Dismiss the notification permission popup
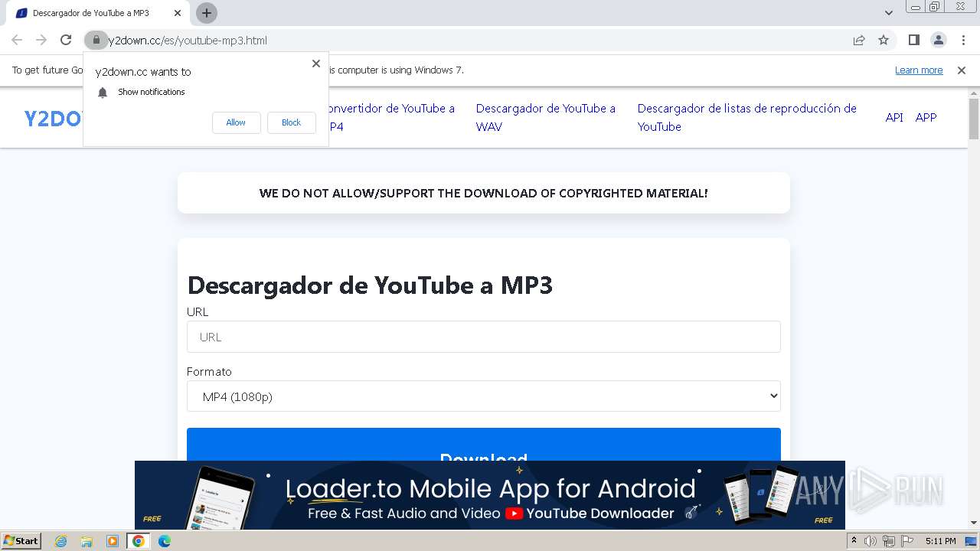Image resolution: width=980 pixels, height=551 pixels. click(x=316, y=64)
